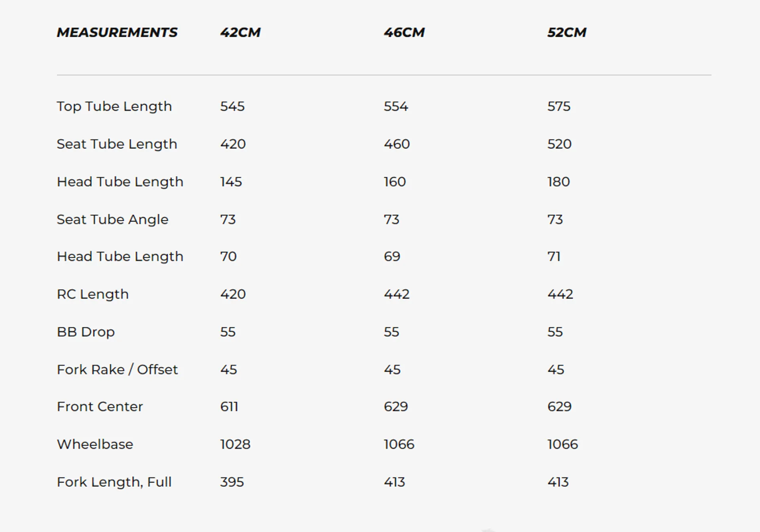The image size is (760, 532).
Task: Click the 460 seat tube value
Action: click(x=397, y=144)
